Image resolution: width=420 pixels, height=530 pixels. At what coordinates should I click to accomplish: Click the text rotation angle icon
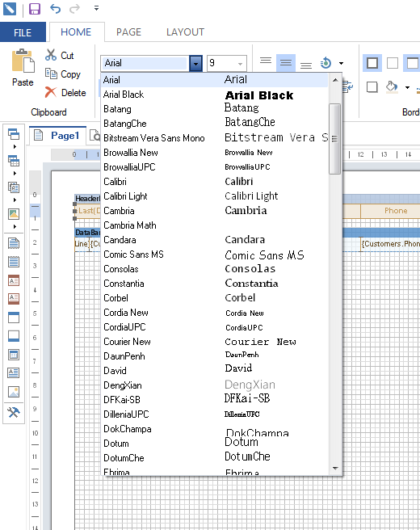(x=325, y=63)
